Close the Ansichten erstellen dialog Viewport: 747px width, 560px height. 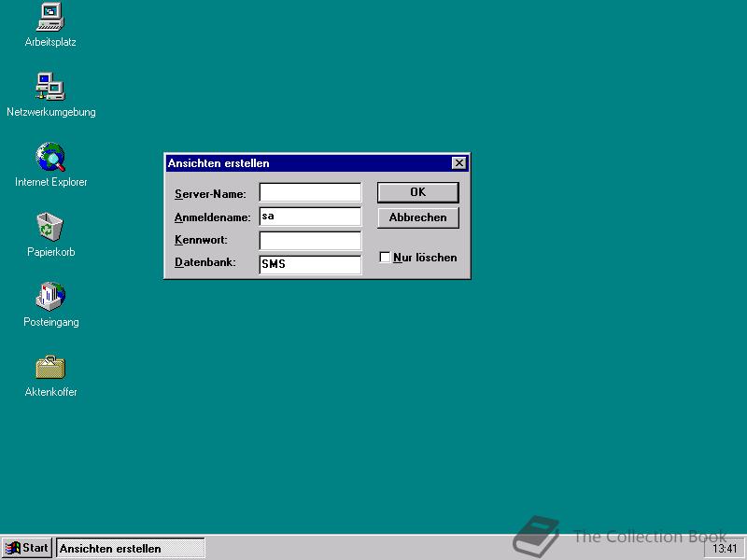point(458,163)
